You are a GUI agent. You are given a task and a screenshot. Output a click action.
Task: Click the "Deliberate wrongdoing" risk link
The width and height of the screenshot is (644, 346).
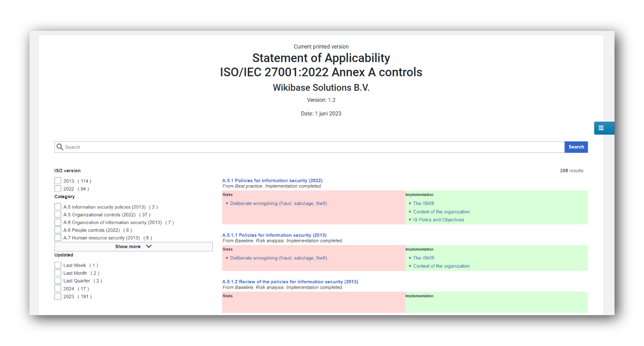[x=279, y=203]
